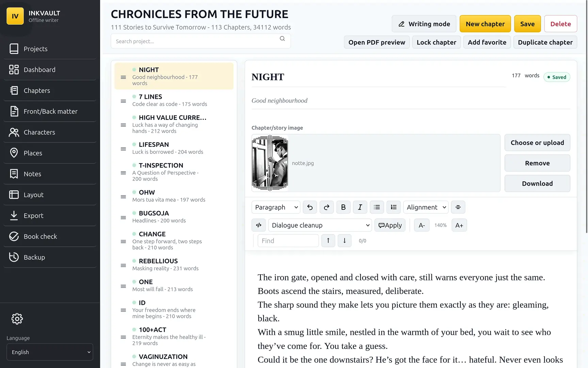
Task: Add chapter to favorites
Action: [x=487, y=42]
